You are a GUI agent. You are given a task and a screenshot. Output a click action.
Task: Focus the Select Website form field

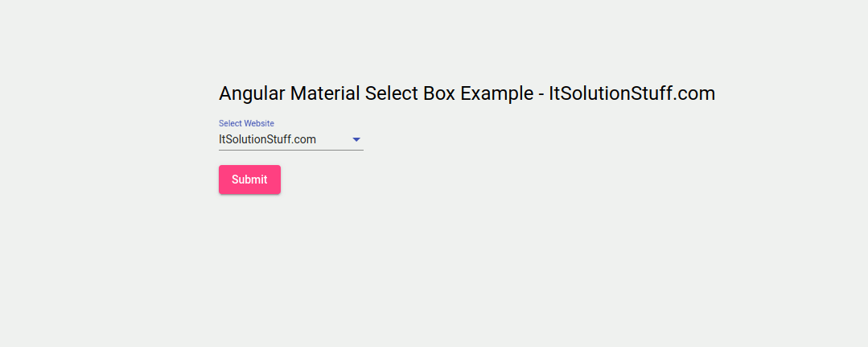point(290,139)
